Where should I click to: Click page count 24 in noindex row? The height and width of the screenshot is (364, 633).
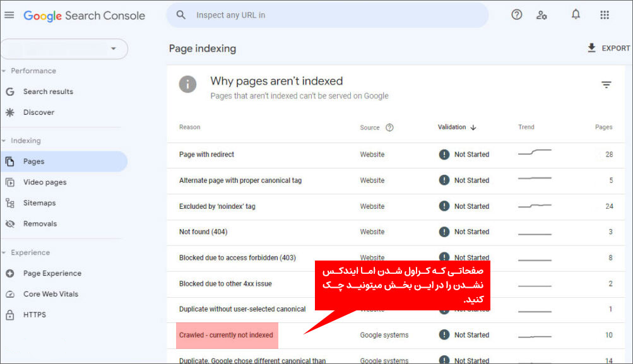tap(609, 207)
